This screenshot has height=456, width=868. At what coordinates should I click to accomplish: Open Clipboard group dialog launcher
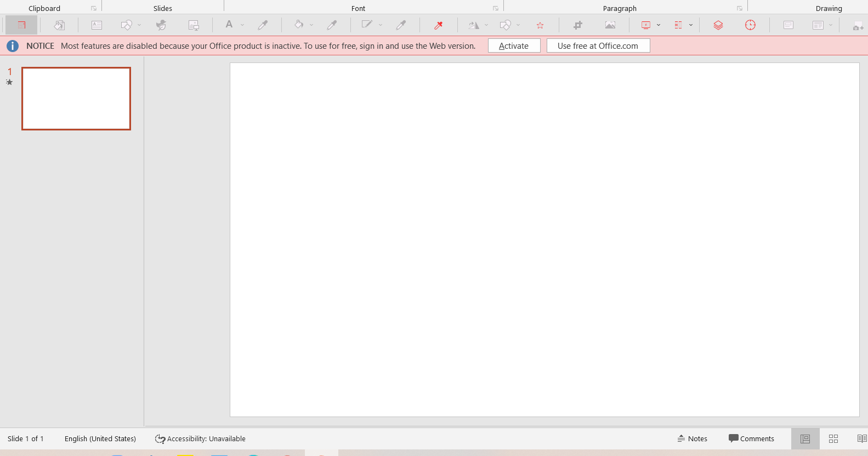coord(94,8)
